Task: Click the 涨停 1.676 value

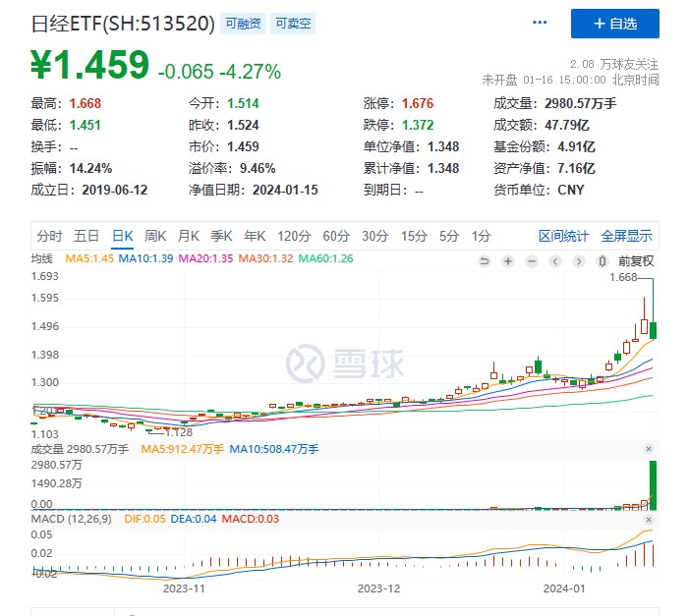Action: point(418,104)
